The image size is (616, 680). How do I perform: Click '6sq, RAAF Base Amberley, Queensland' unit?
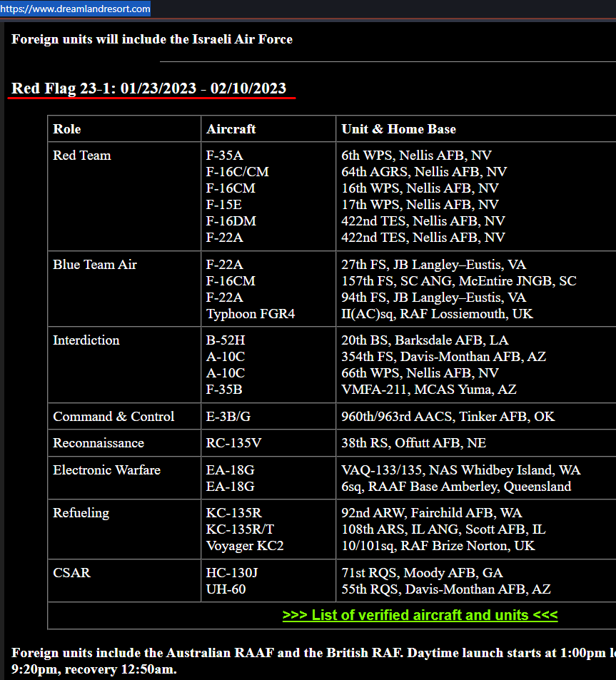456,486
